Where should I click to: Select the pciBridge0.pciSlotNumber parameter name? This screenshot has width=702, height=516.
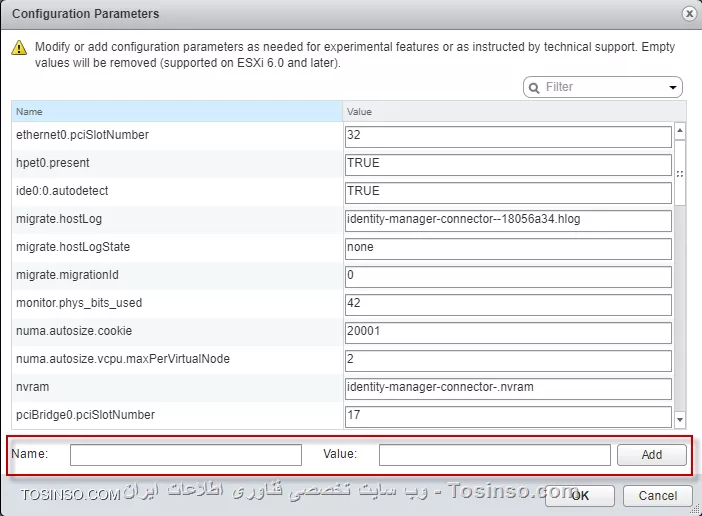click(86, 415)
